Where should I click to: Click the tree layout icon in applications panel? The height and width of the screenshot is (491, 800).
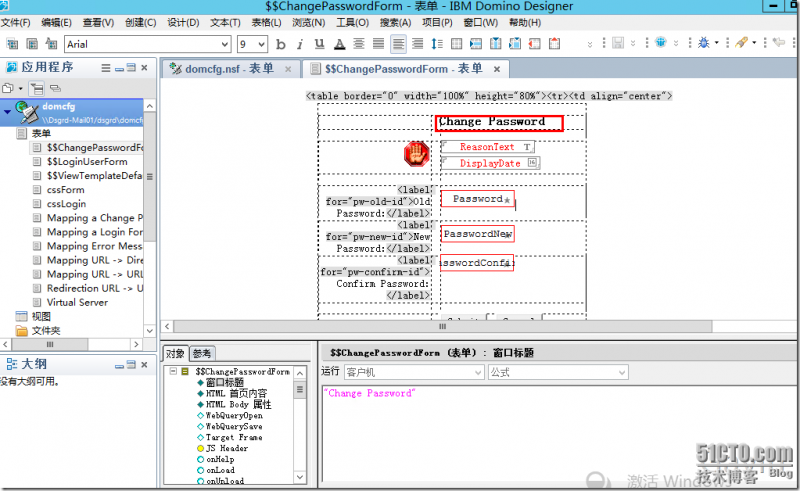click(x=37, y=88)
